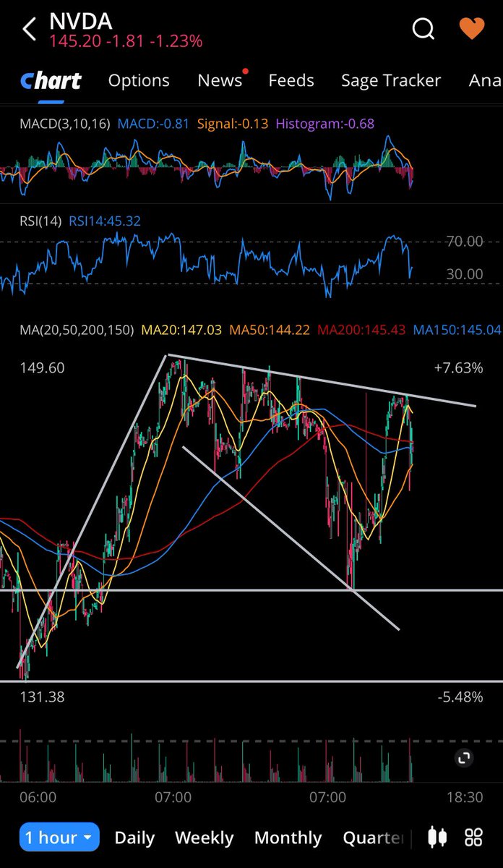This screenshot has width=503, height=868.
Task: Switch to the Chart tab
Action: 51,80
